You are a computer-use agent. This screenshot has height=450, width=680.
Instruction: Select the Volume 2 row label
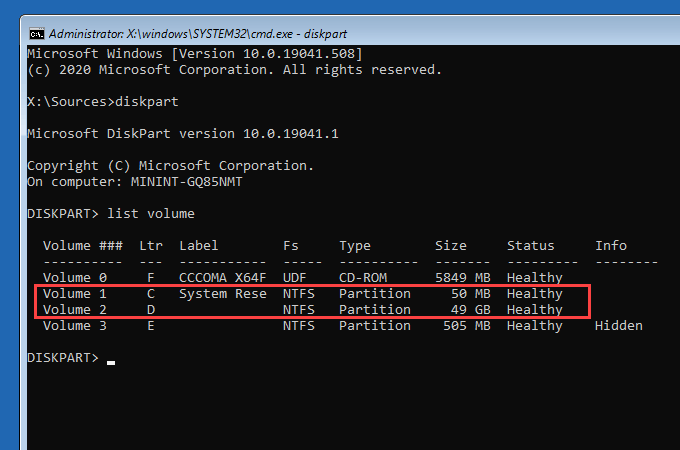click(x=75, y=310)
